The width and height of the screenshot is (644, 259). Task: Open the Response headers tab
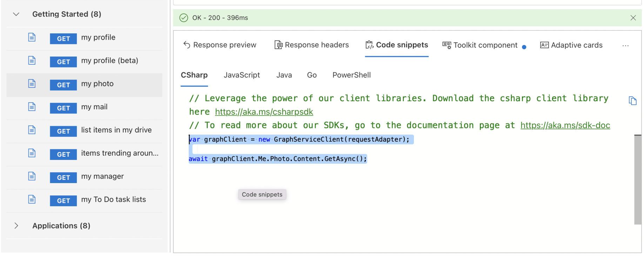click(311, 45)
